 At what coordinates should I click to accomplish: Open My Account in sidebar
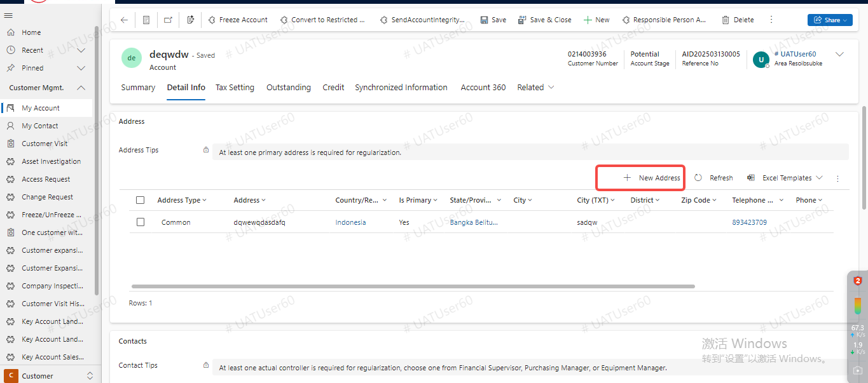(41, 108)
